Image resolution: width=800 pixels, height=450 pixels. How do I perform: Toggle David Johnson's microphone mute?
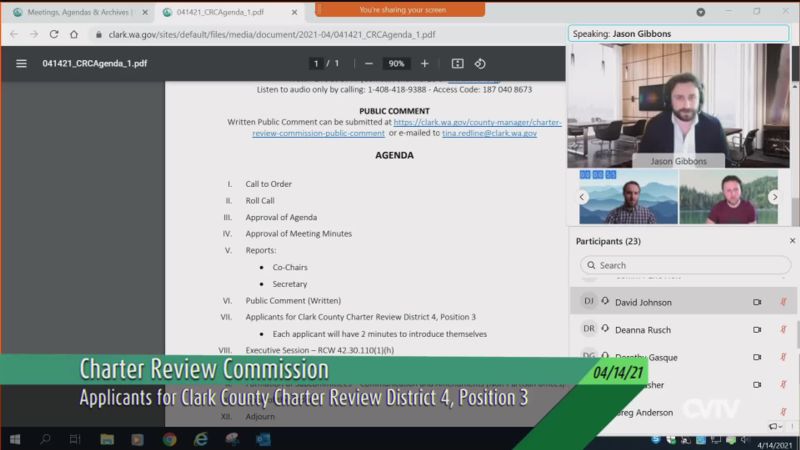pyautogui.click(x=783, y=302)
